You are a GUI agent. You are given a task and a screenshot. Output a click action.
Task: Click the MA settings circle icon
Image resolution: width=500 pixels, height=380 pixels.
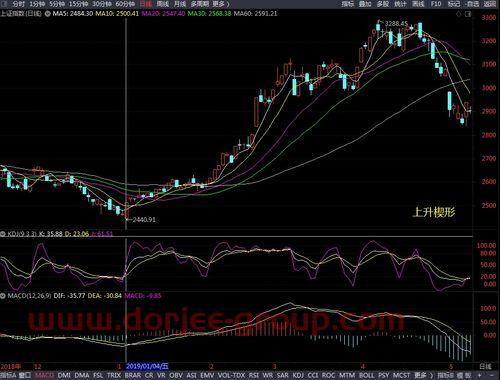(x=47, y=14)
